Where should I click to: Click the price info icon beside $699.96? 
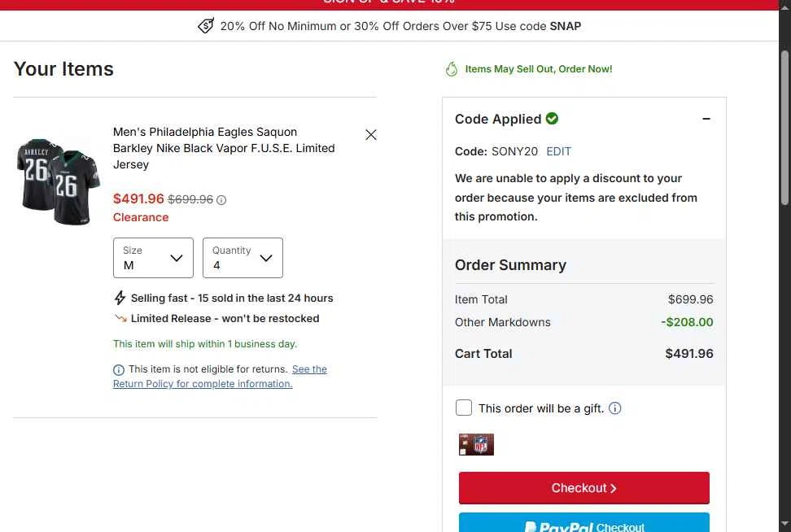(221, 200)
